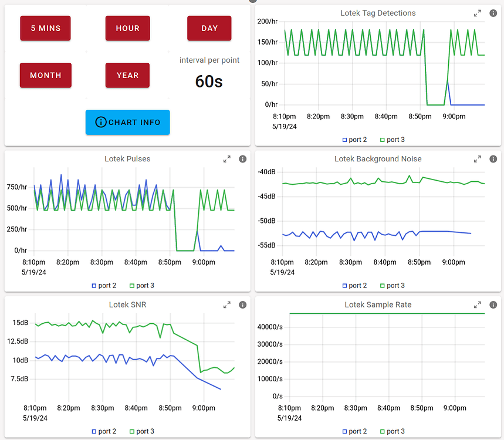Expand the Lotek Tag Detections chart fullscreen

tap(478, 13)
